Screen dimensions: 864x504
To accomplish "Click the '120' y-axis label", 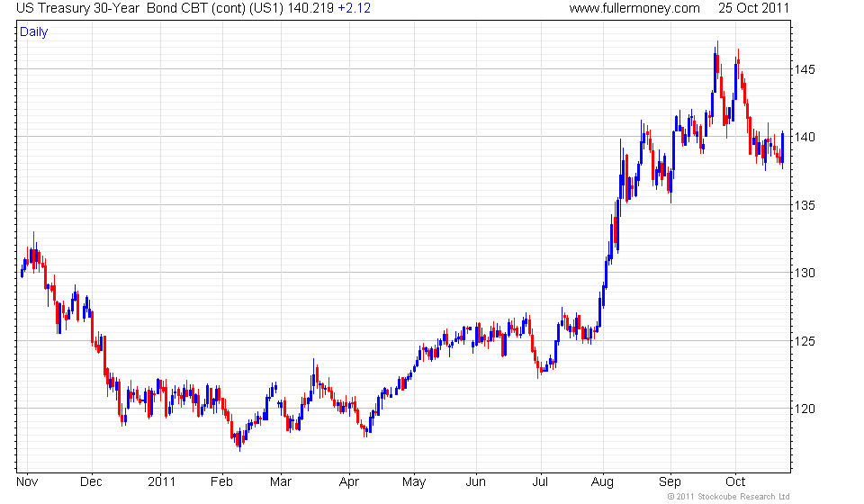I will [805, 409].
